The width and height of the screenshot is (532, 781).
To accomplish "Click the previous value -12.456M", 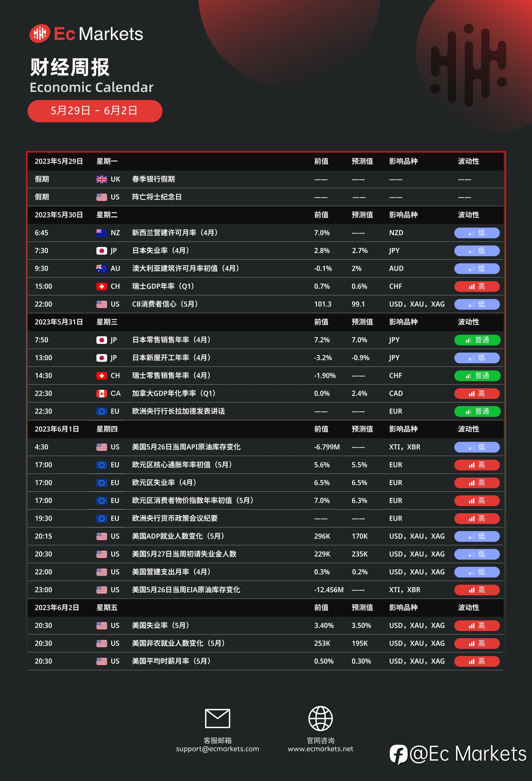I will coord(329,590).
